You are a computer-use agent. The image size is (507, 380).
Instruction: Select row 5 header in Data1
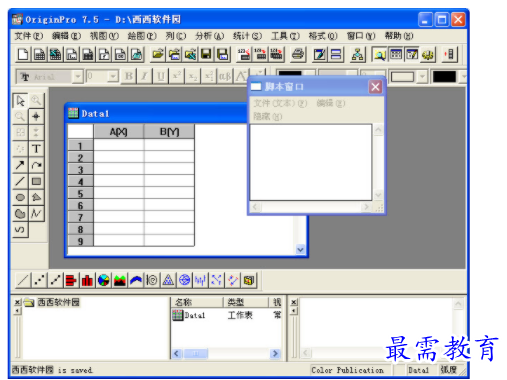[x=80, y=194]
